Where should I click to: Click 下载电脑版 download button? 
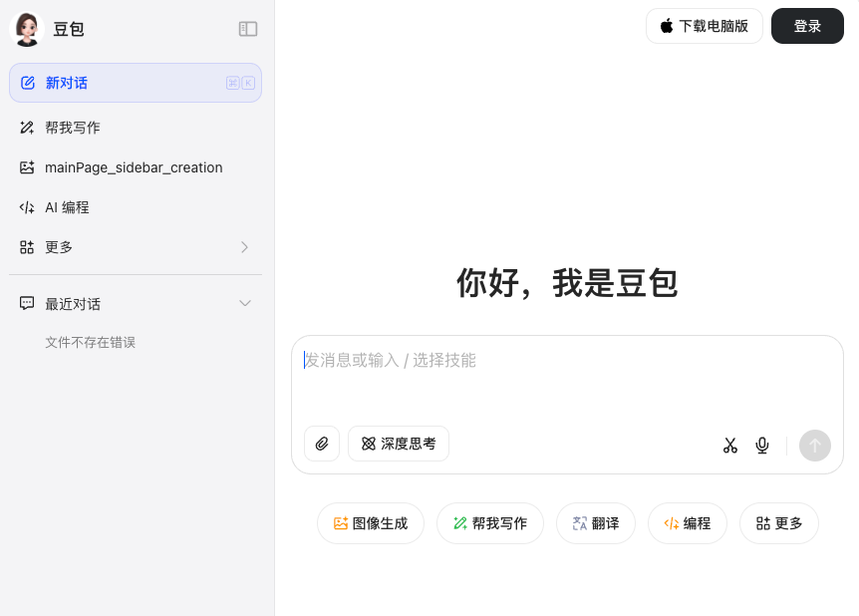coord(704,26)
